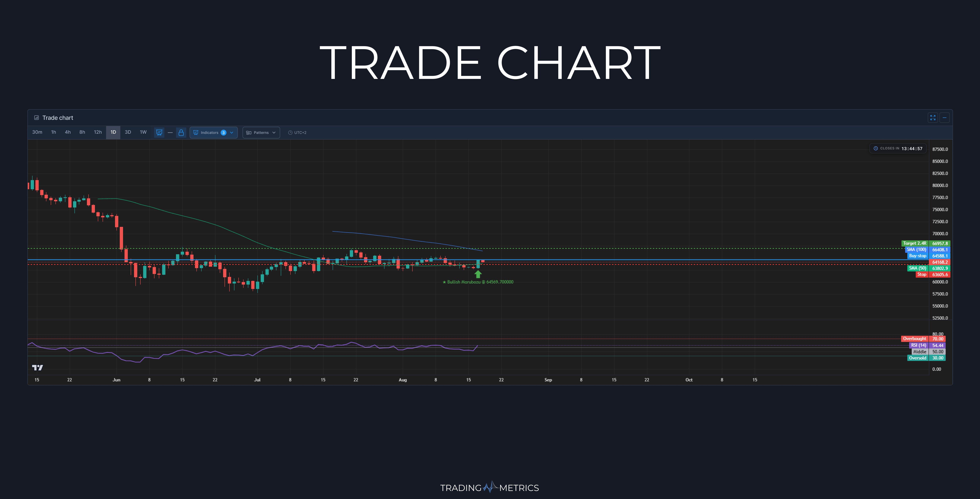Toggle the chart lock icon
980x499 pixels.
click(x=181, y=132)
